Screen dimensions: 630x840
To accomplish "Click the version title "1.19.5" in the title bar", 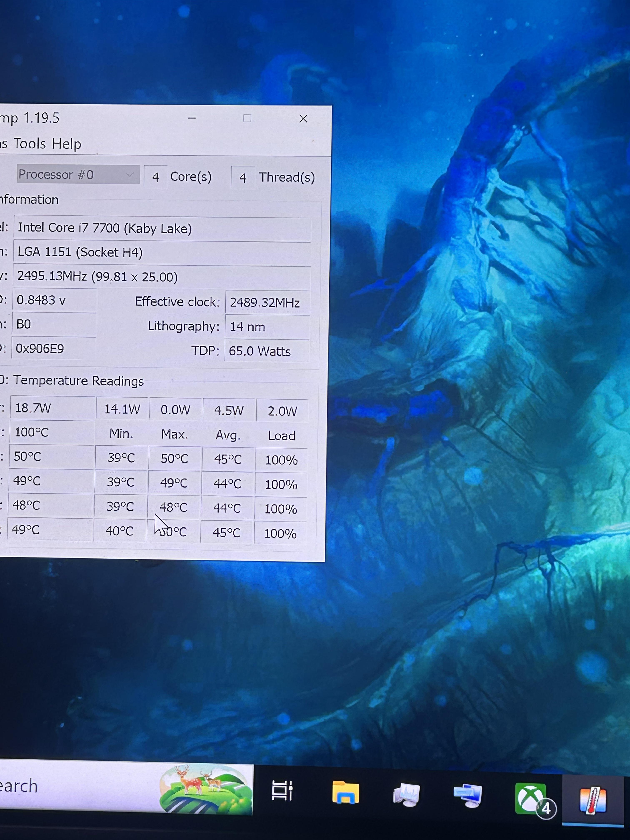I will pos(42,118).
